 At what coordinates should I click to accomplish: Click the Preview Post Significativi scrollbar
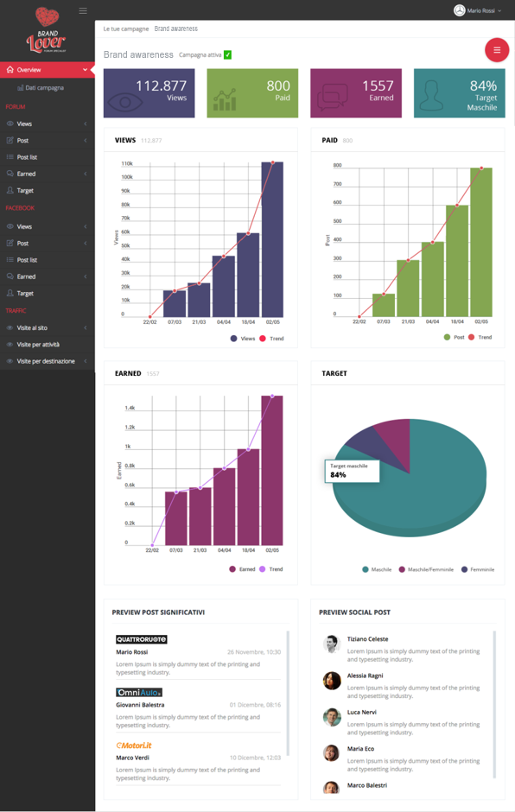coord(288,693)
